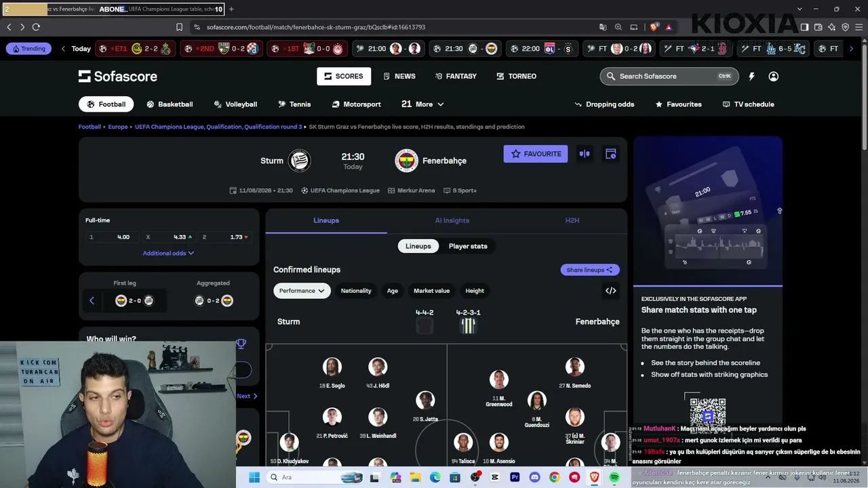This screenshot has width=868, height=488.
Task: Switch to the H2H tab
Action: [572, 220]
